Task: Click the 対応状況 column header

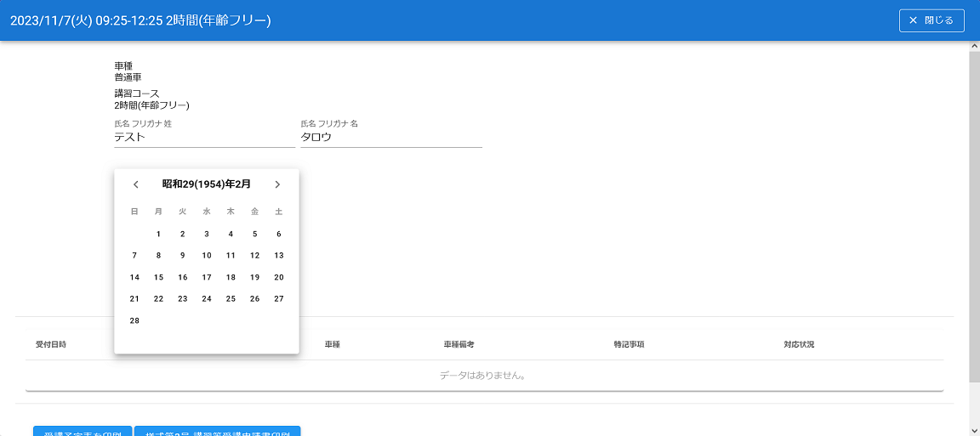Action: point(799,345)
